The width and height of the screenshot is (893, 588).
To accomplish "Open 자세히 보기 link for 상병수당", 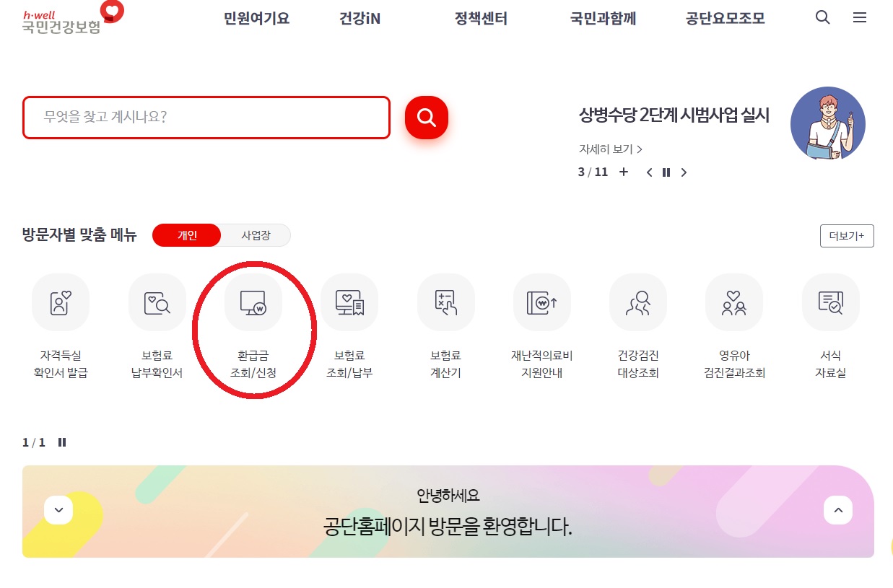I will coord(610,149).
